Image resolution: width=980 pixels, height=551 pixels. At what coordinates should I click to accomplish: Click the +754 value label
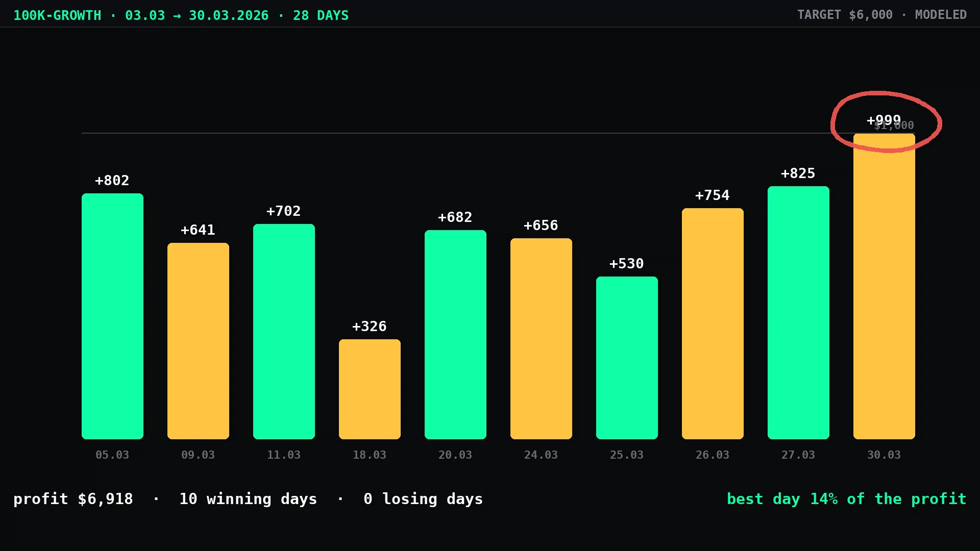713,195
